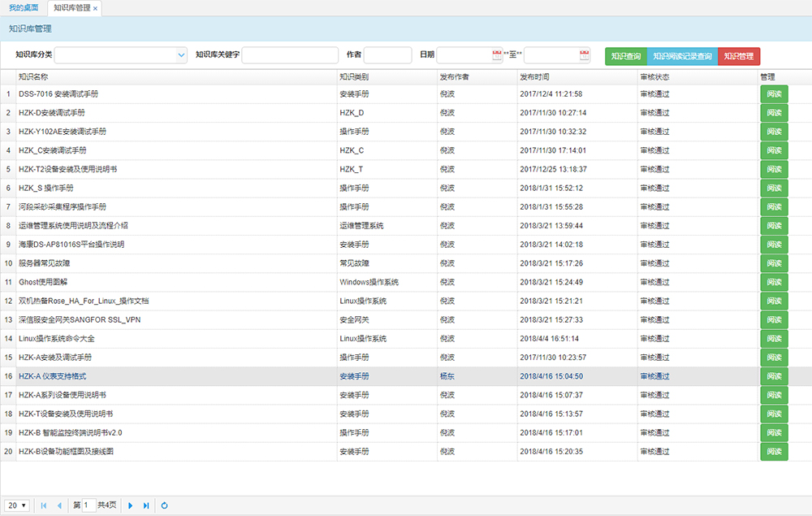Jump to the last page
This screenshot has height=516, width=812.
[x=146, y=505]
